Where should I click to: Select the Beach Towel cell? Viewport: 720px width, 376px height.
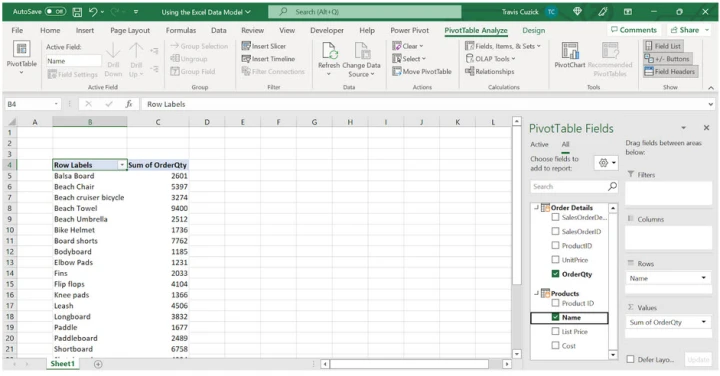(x=90, y=208)
